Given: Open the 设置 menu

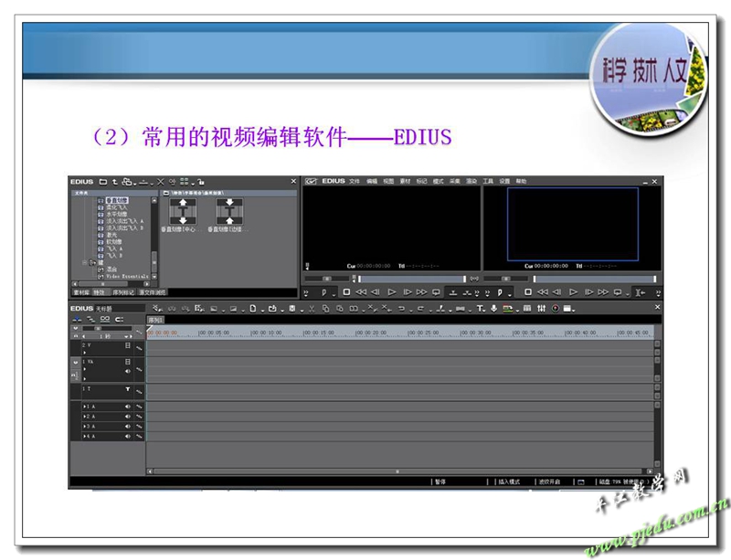Looking at the screenshot, I should pos(505,182).
